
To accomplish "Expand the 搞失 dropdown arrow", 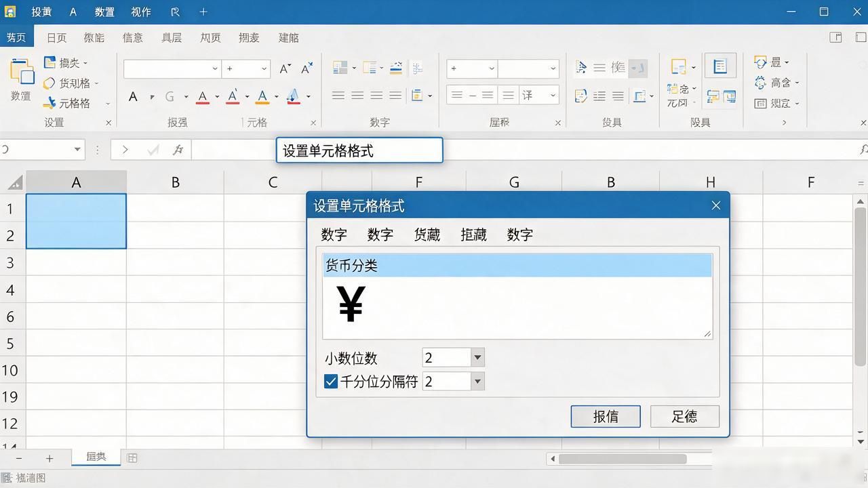I will 85,63.
